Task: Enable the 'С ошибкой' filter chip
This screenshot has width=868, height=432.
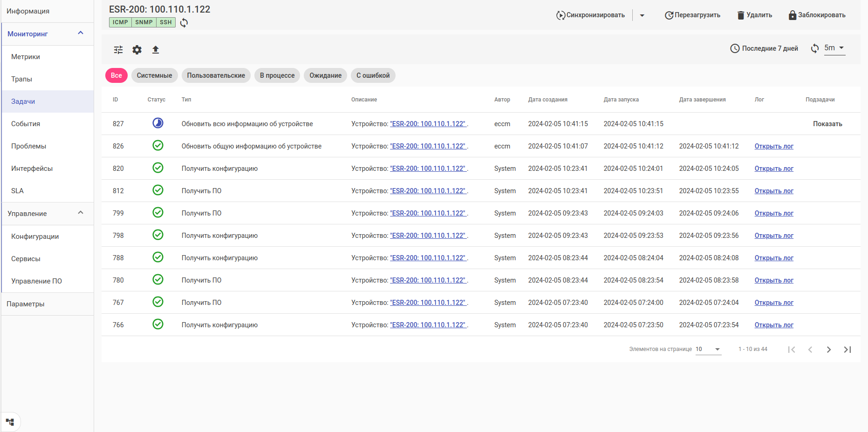Action: [x=373, y=75]
